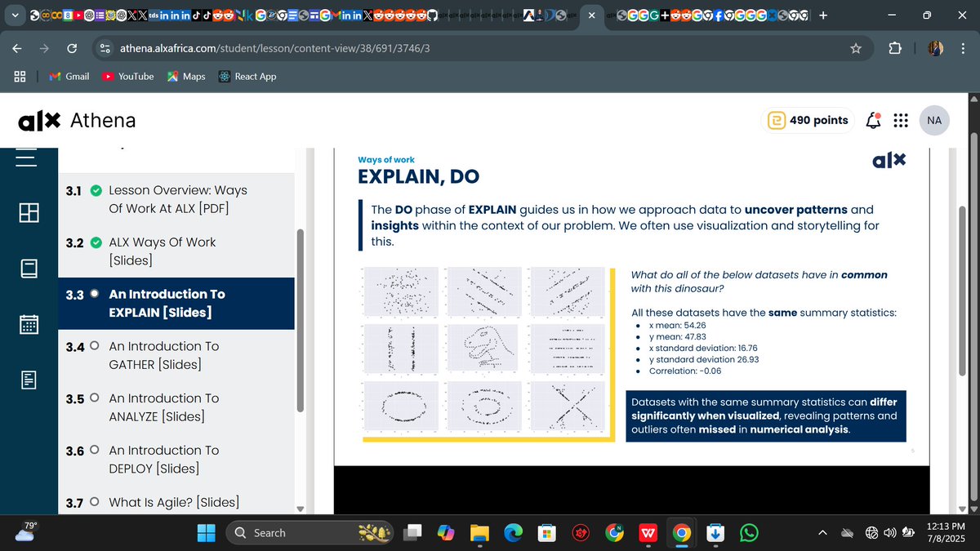
Task: Open the Gmail bookmark
Action: (69, 76)
